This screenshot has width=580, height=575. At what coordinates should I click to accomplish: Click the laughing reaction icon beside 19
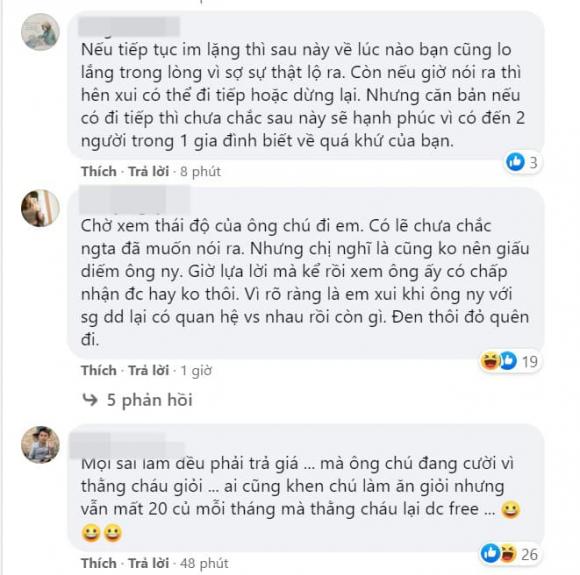(490, 361)
